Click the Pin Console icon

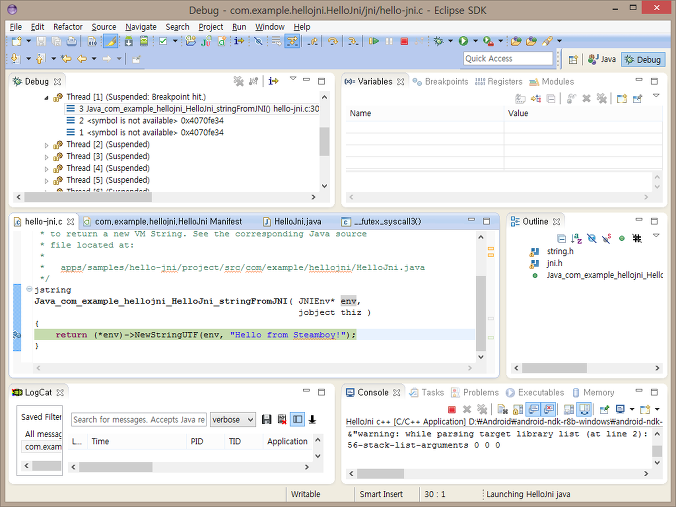pyautogui.click(x=604, y=409)
